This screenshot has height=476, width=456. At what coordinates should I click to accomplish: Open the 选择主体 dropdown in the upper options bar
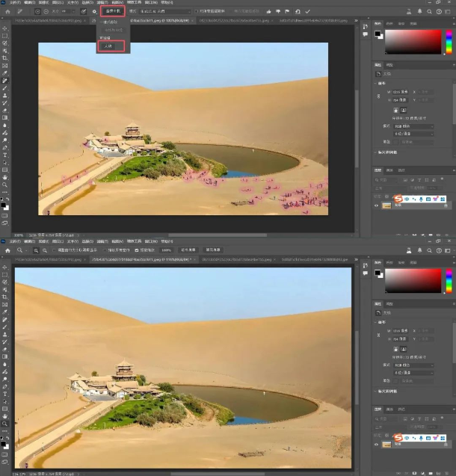pyautogui.click(x=114, y=12)
